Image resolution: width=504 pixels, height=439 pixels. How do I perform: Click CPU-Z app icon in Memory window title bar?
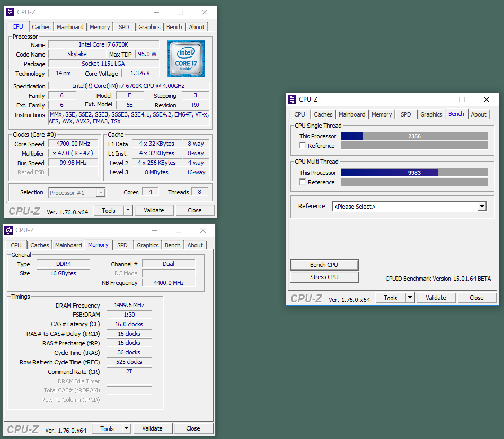coord(8,230)
